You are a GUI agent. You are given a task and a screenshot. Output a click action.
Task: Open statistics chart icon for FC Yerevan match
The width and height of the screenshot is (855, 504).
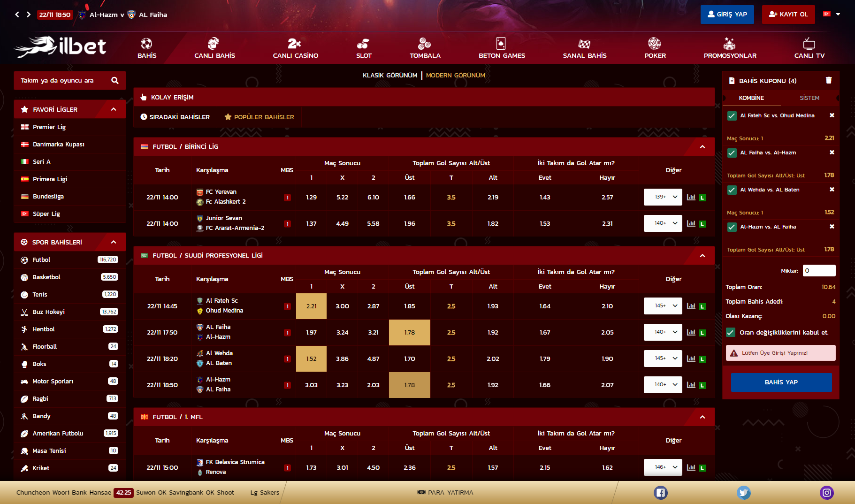(691, 198)
